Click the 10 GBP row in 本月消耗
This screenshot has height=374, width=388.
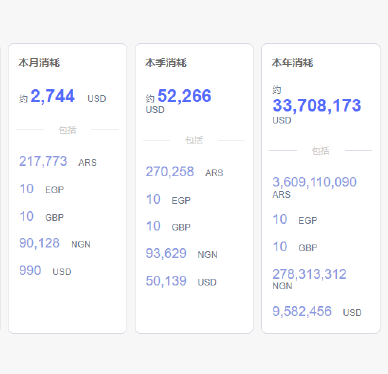[x=42, y=217]
